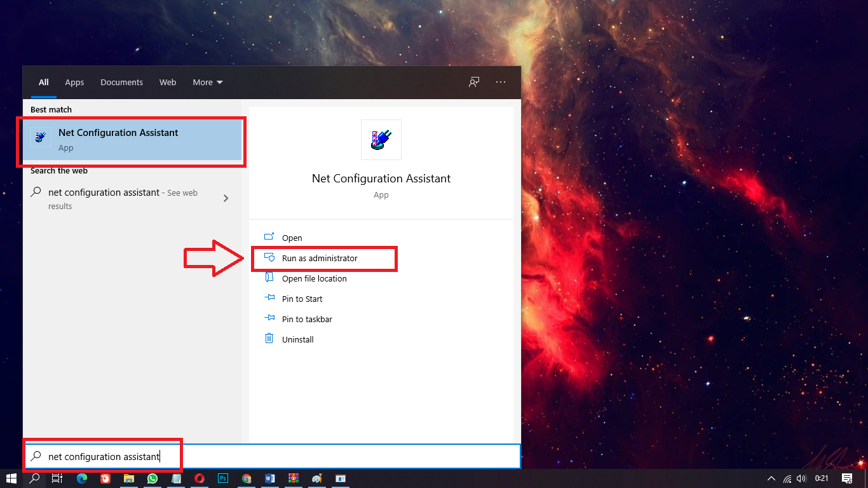Open the Action Center notifications icon
Image resolution: width=868 pixels, height=488 pixels.
pyautogui.click(x=847, y=478)
